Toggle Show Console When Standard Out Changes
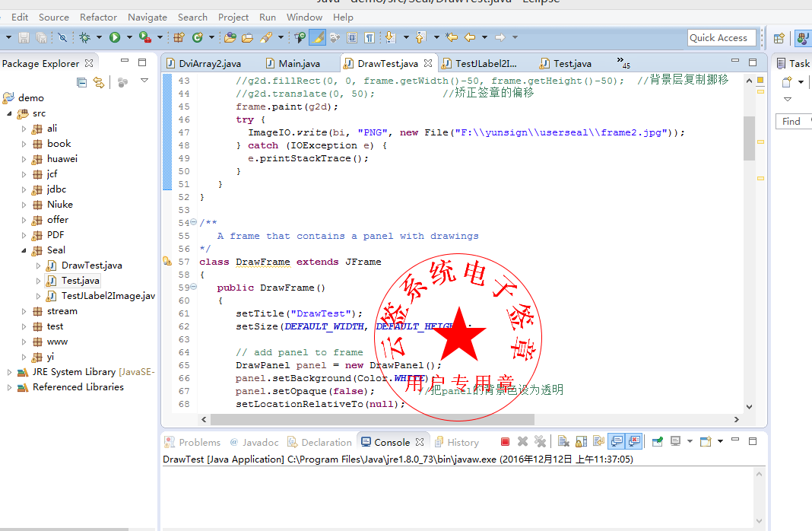 [x=617, y=441]
